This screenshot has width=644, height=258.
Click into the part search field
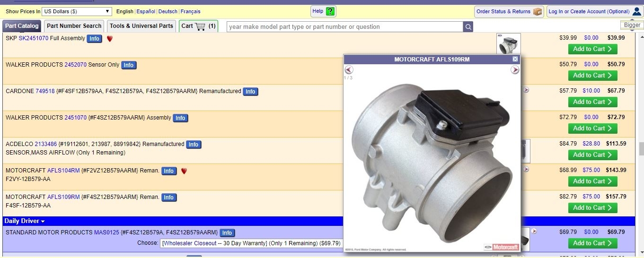pos(345,27)
